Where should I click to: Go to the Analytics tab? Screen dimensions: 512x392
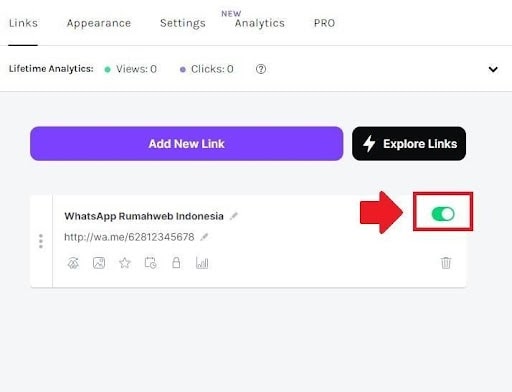[x=260, y=23]
